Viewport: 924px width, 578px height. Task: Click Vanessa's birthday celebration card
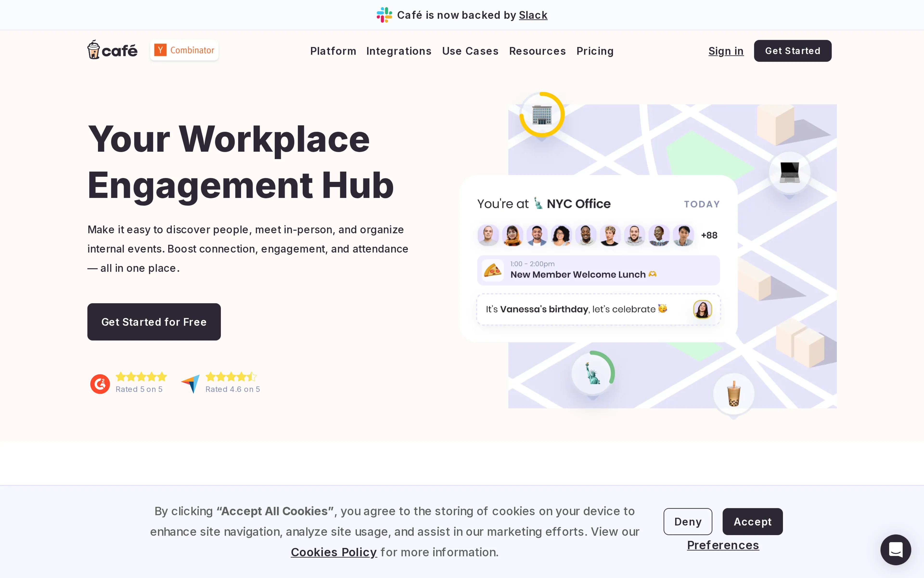[598, 309]
